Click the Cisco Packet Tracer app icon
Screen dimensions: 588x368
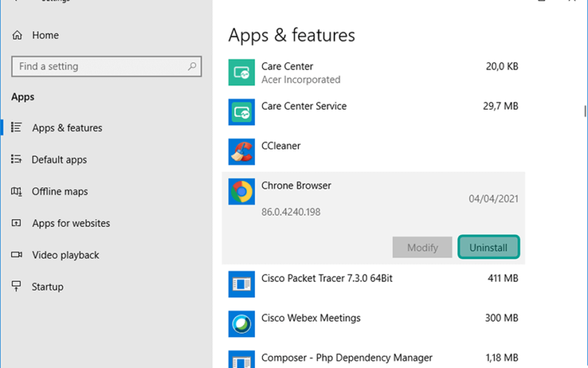[x=242, y=284]
